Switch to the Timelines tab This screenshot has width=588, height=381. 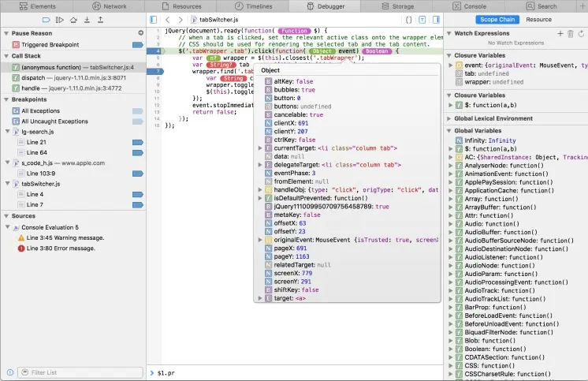coord(253,6)
